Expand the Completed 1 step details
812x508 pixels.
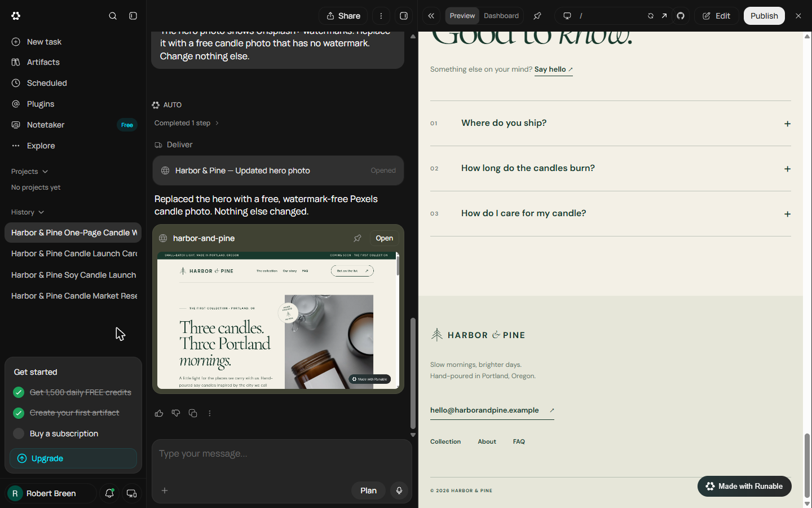pos(186,123)
